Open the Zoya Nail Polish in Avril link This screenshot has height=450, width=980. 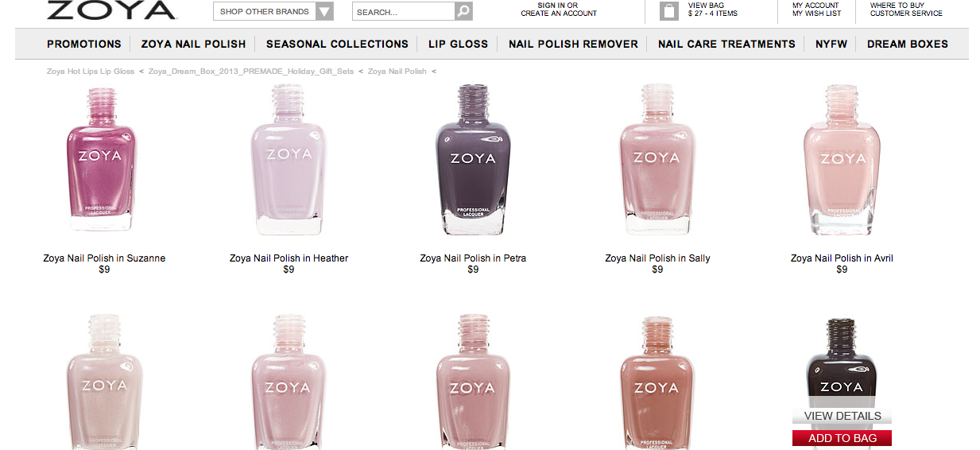[x=842, y=258]
